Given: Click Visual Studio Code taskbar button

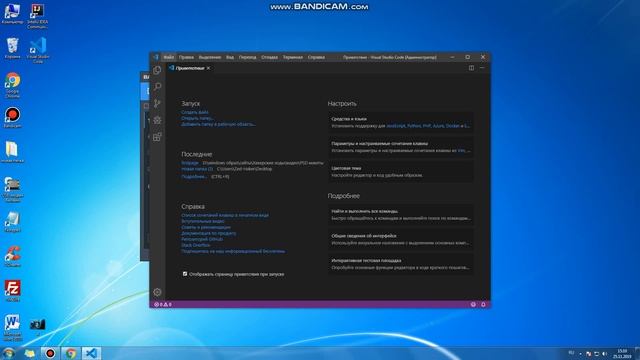Looking at the screenshot, I should [x=92, y=353].
